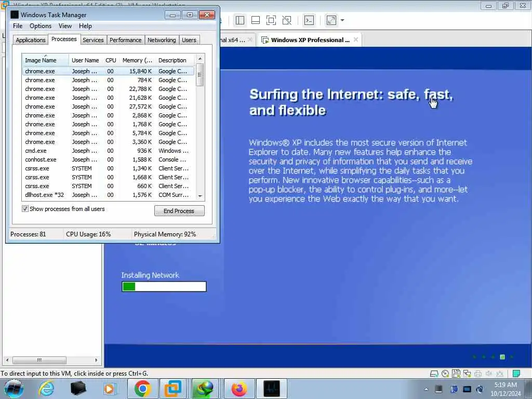Screen dimensions: 532x399
Task: Click the End Process button
Action: (x=179, y=211)
